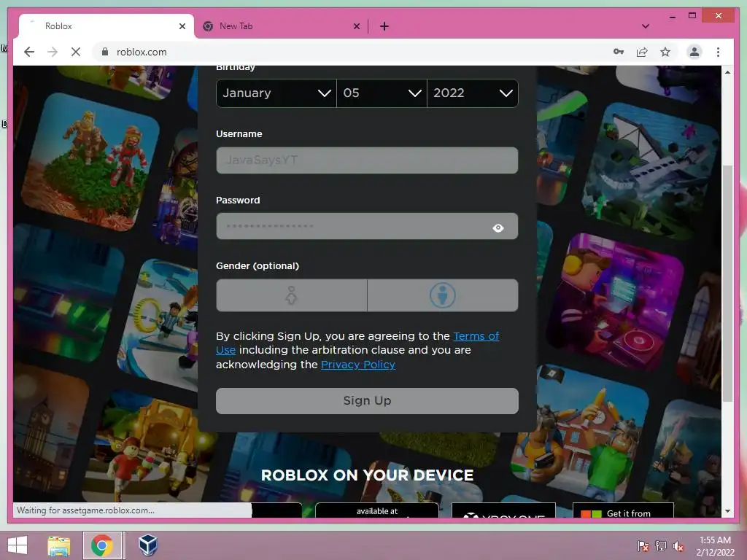747x560 pixels.
Task: Click the forward navigation arrow
Action: tap(53, 52)
